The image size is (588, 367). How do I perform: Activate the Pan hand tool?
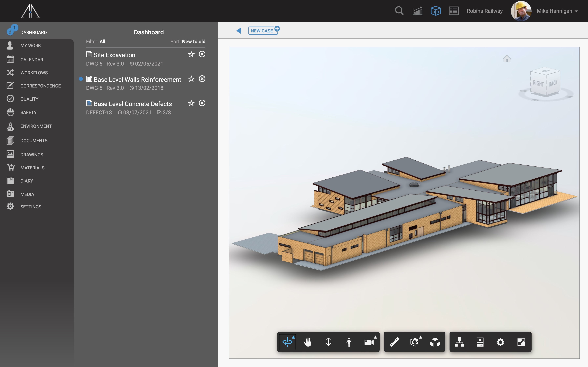click(308, 342)
